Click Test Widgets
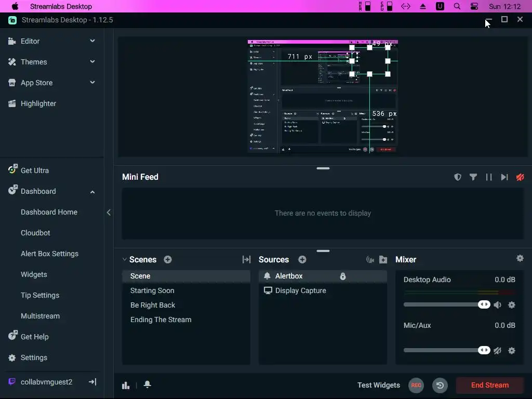Viewport: 532px width, 399px height. [x=379, y=385]
